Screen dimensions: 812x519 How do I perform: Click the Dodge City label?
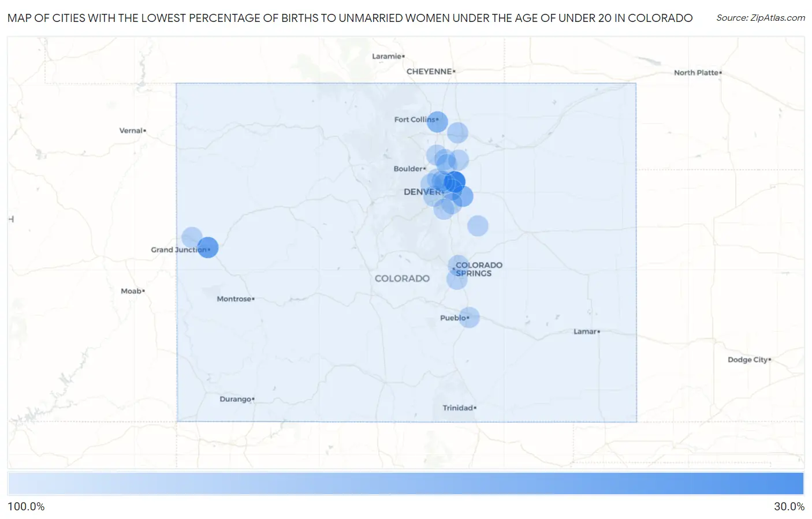[x=749, y=360]
